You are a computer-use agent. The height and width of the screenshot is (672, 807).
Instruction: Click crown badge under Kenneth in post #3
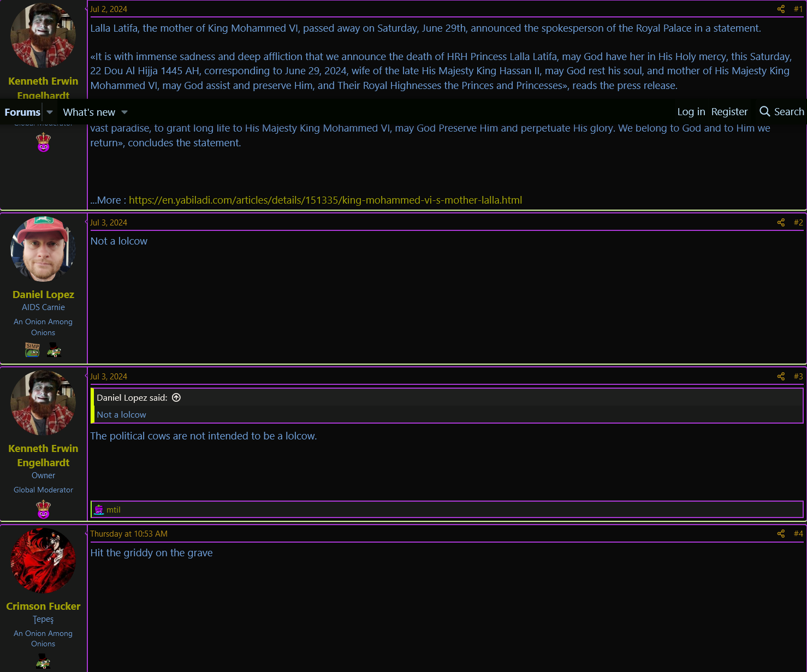[43, 509]
